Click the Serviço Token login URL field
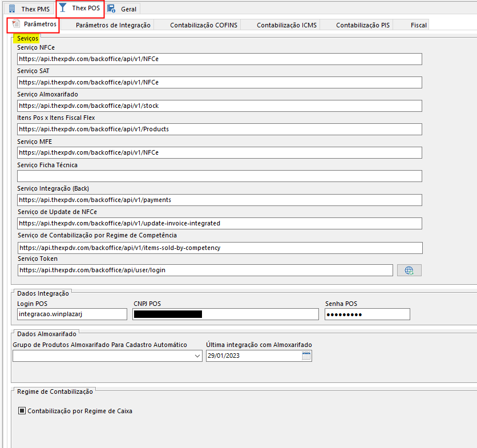477x448 pixels. tap(205, 271)
